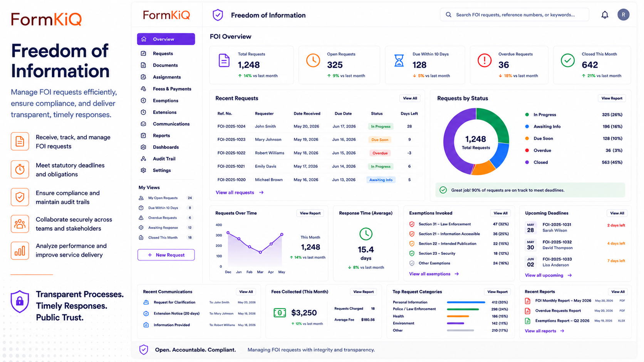644x362 pixels.
Task: Open Closed This Month saved view
Action: tap(166, 238)
